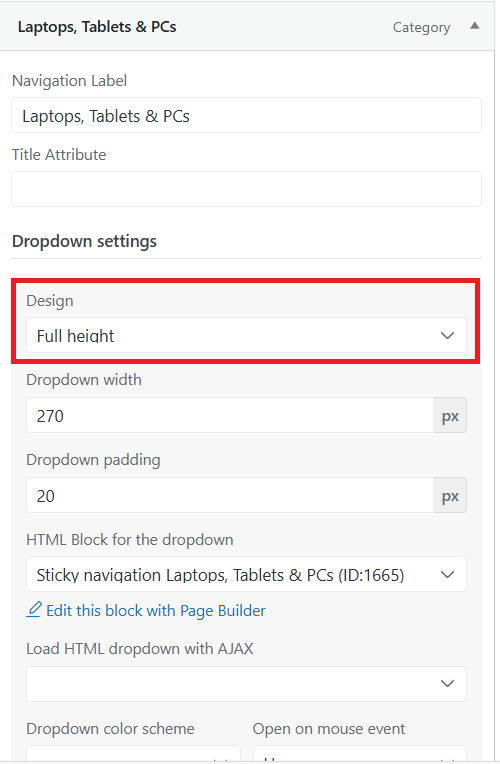This screenshot has width=500, height=764.
Task: Click the Category type label in header
Action: tap(422, 28)
